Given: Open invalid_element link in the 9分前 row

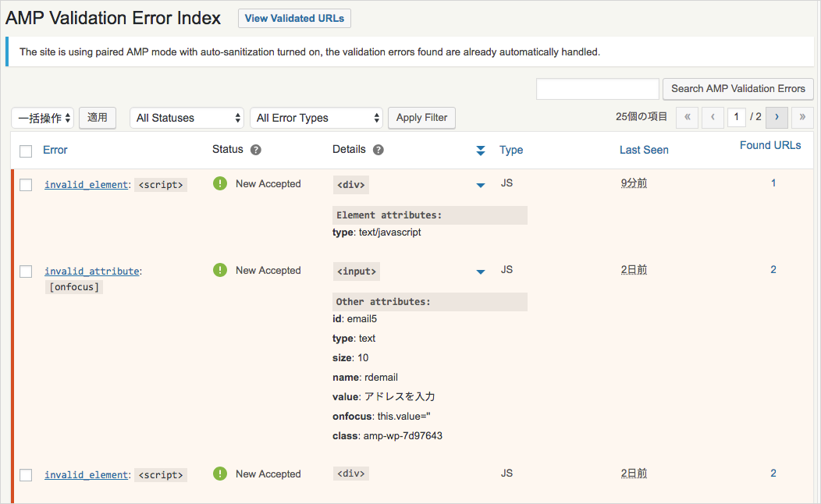Looking at the screenshot, I should click(86, 185).
